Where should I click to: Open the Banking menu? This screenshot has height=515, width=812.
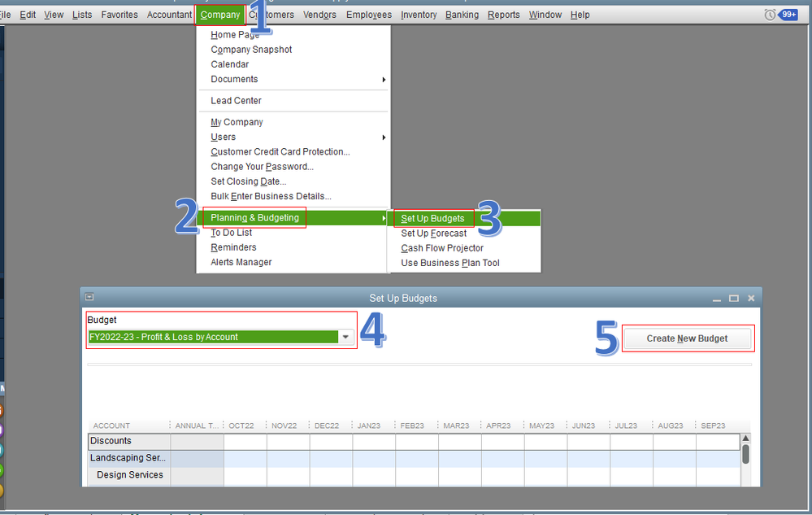point(462,15)
